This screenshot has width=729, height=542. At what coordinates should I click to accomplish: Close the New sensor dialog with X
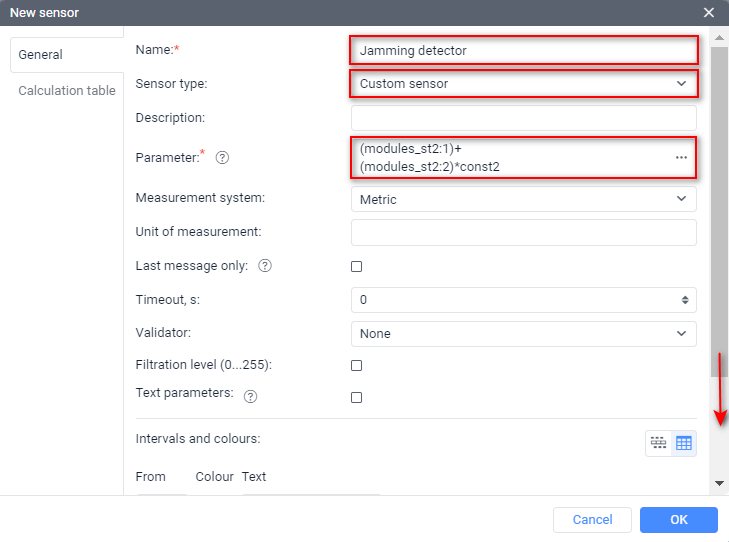(x=709, y=13)
